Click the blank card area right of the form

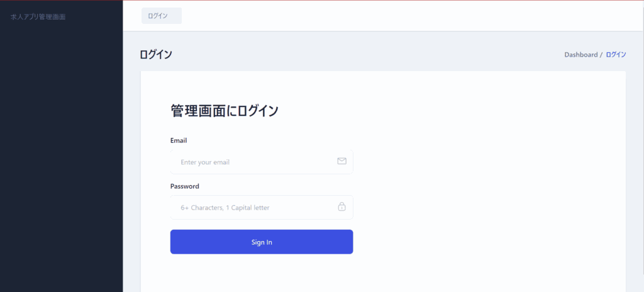tap(491, 182)
